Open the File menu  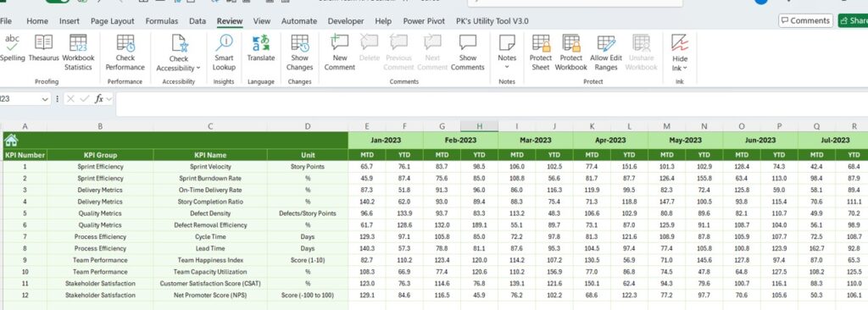6,21
